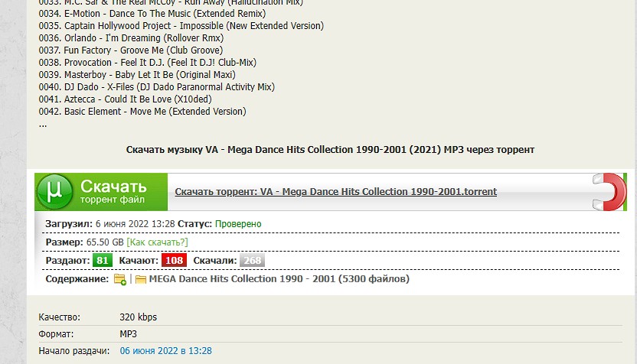
Task: Click the 320 kbps quality value
Action: tap(138, 317)
